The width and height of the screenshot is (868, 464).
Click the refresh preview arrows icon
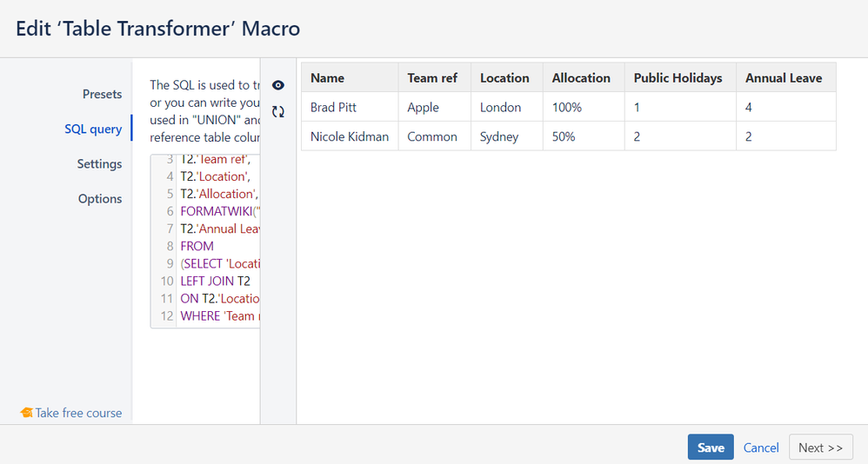(x=278, y=111)
